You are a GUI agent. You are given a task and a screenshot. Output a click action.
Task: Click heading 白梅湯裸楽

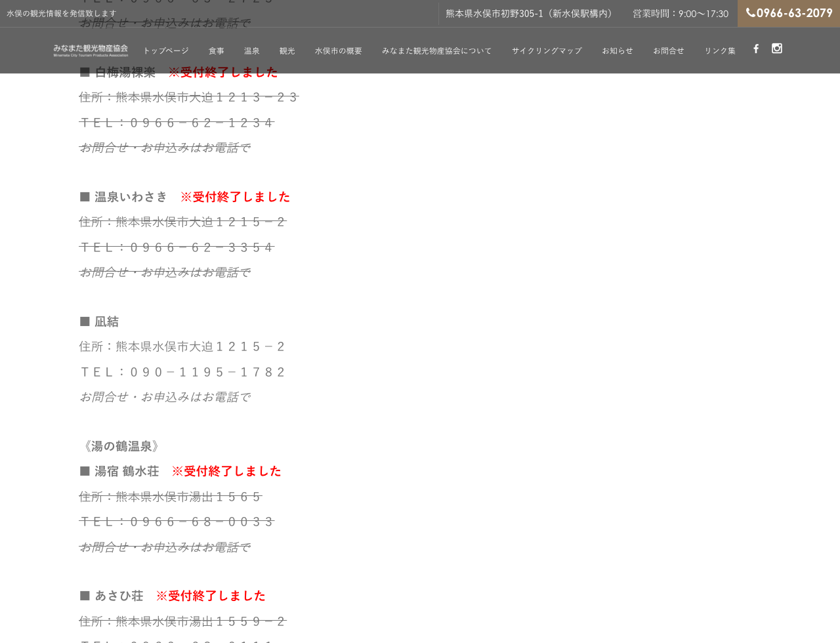click(x=125, y=72)
